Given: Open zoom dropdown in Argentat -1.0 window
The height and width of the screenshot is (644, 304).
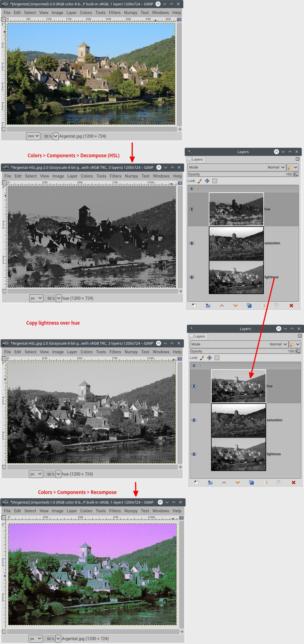Looking at the screenshot, I should pos(58,639).
